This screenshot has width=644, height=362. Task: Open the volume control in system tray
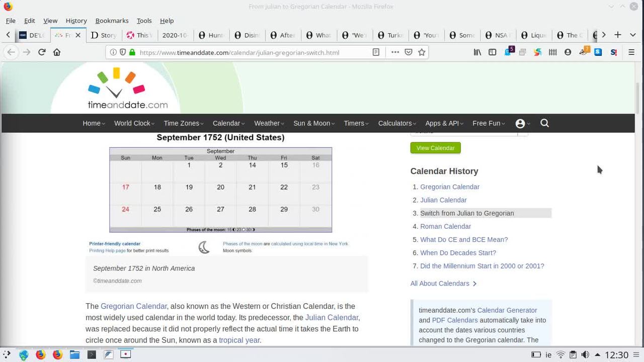pos(585,355)
